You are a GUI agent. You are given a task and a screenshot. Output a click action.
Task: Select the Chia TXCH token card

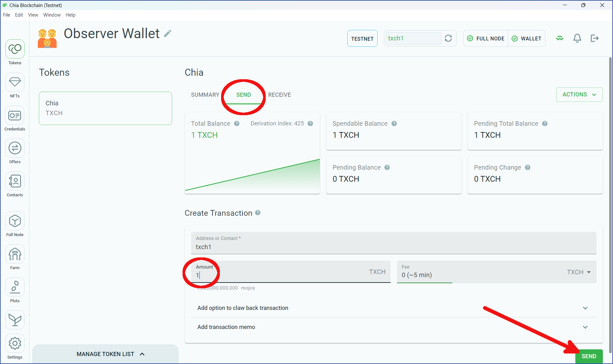(105, 108)
